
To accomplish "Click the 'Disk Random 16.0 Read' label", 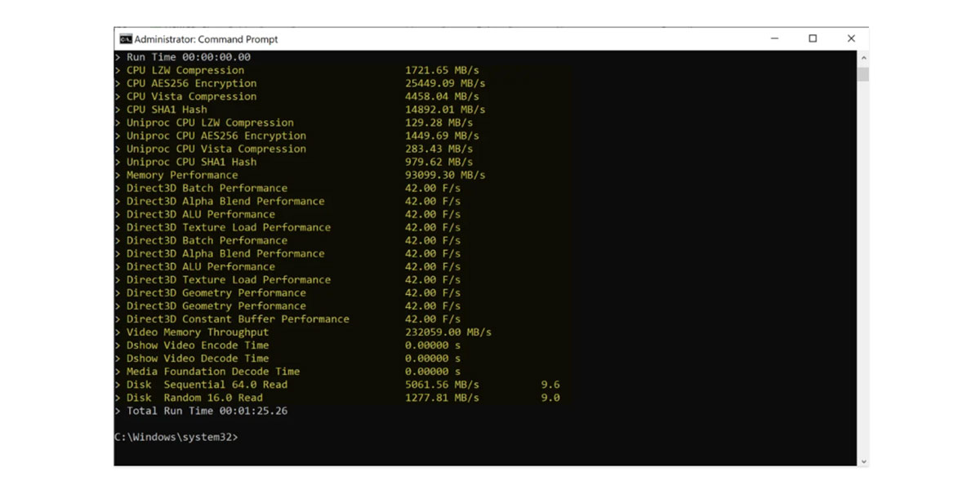I will [194, 398].
